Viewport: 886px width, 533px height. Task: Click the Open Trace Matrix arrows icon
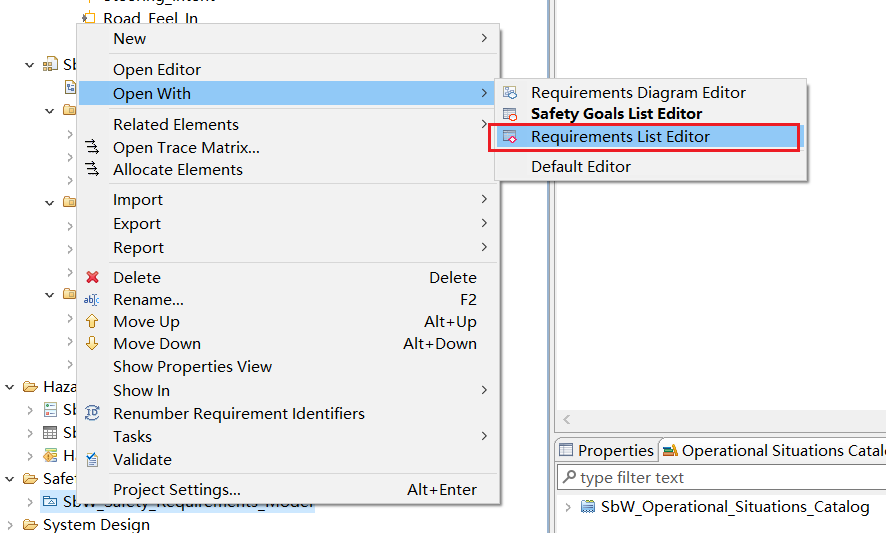[x=92, y=148]
